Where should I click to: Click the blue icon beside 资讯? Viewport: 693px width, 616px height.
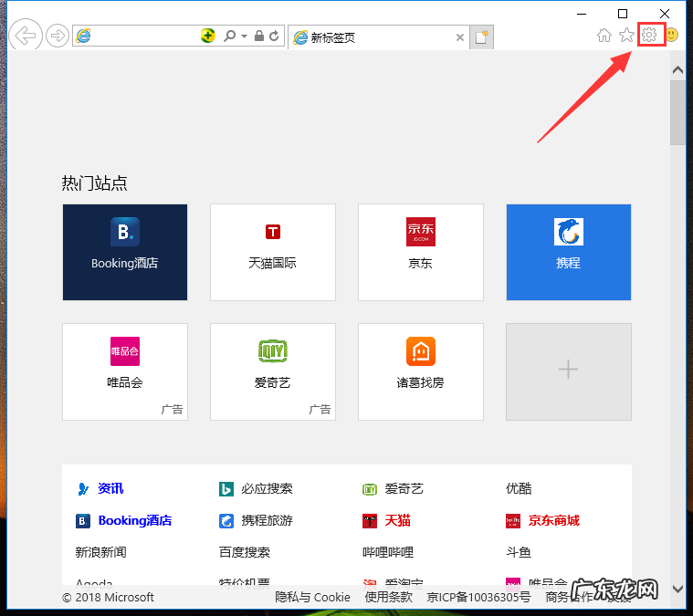point(83,489)
